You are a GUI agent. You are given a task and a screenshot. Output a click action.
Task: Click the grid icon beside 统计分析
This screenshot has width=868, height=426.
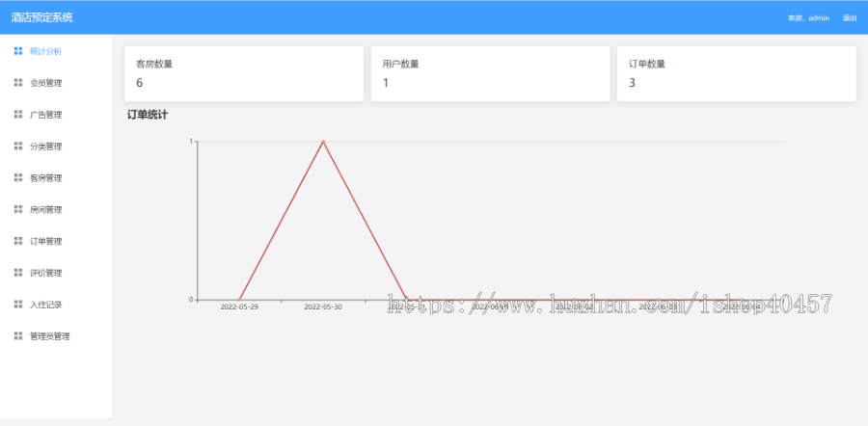pos(18,51)
